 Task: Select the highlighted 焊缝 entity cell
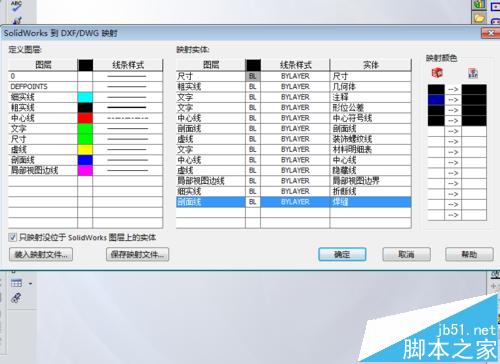(371, 202)
